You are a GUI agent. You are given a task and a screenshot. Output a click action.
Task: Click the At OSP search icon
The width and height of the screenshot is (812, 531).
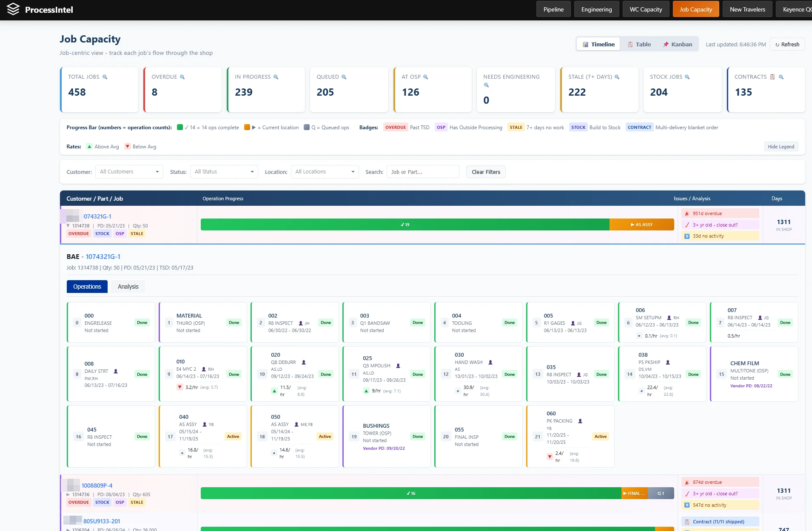[x=425, y=77]
